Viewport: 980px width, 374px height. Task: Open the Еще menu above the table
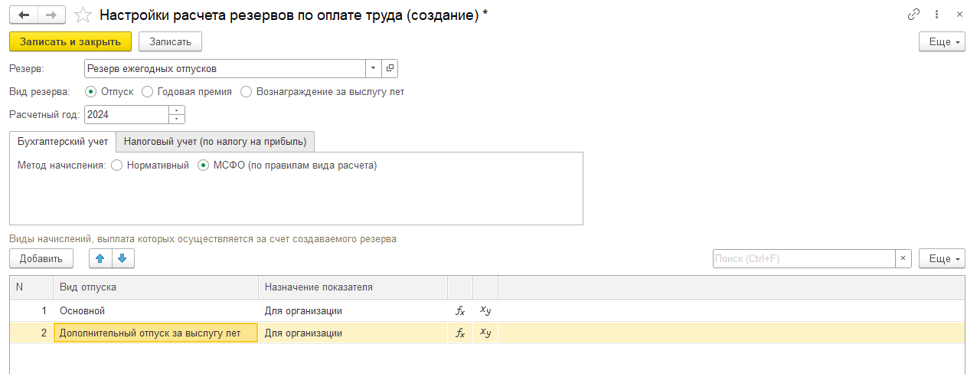pyautogui.click(x=942, y=259)
